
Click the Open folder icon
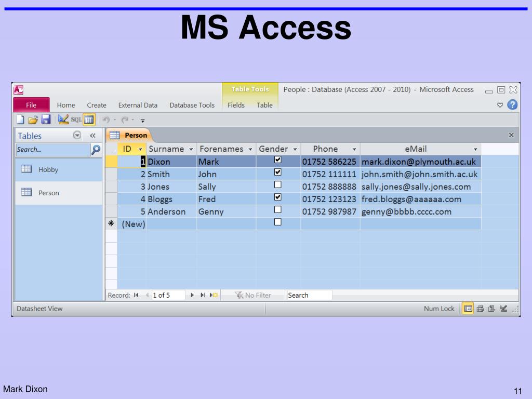tap(33, 119)
